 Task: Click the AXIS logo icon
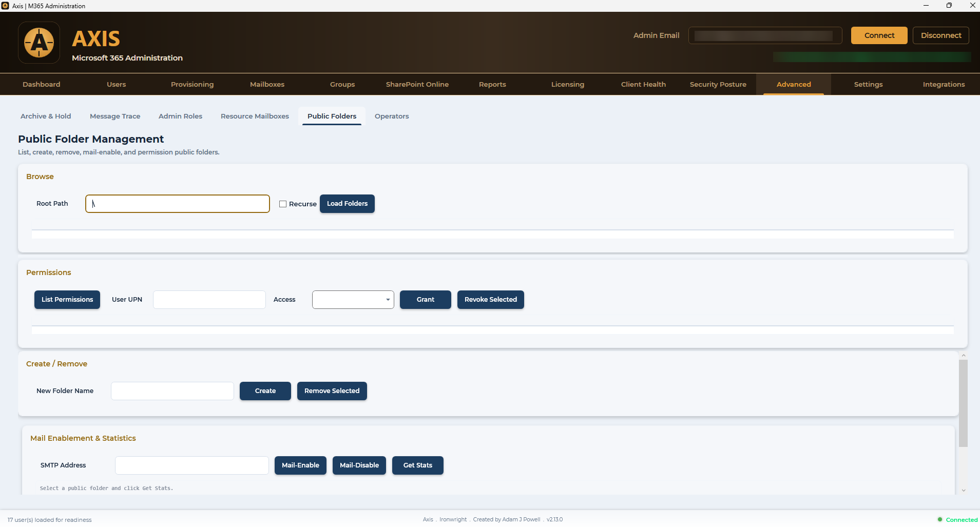[x=39, y=43]
